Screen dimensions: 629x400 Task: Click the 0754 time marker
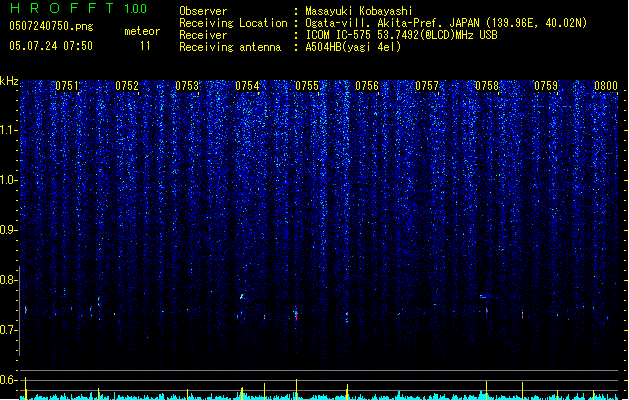click(x=247, y=86)
